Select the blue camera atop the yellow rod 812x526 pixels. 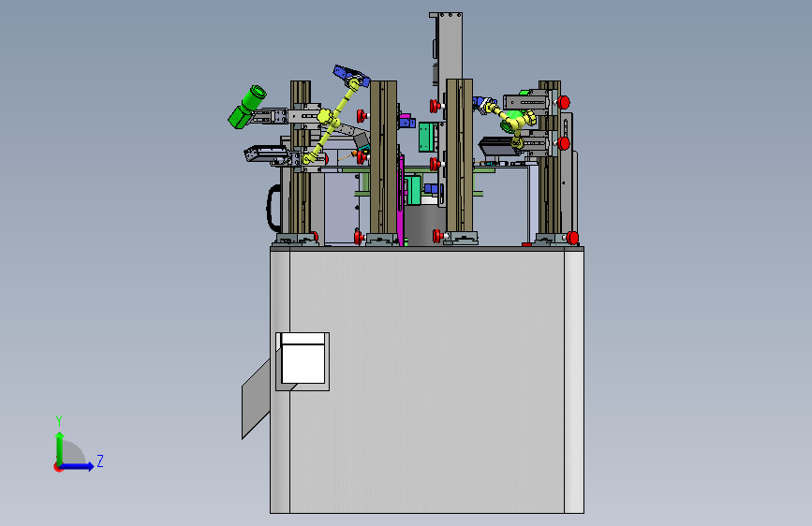point(351,76)
